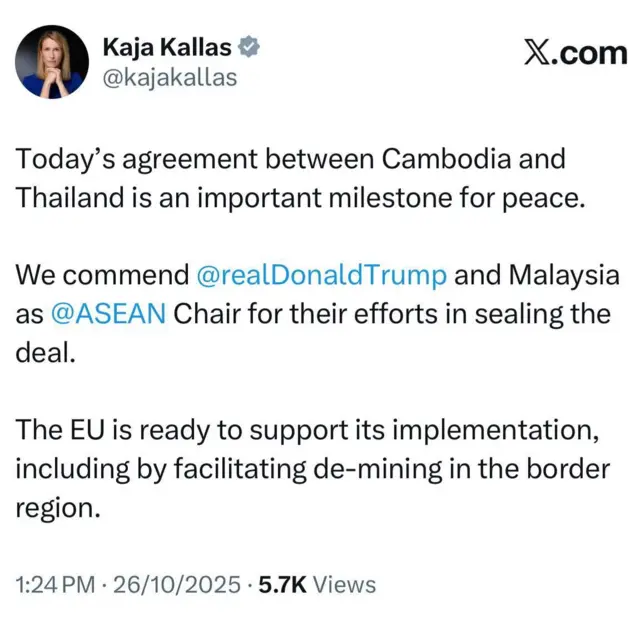Click Kaja Kallas's profile photo

point(52,61)
